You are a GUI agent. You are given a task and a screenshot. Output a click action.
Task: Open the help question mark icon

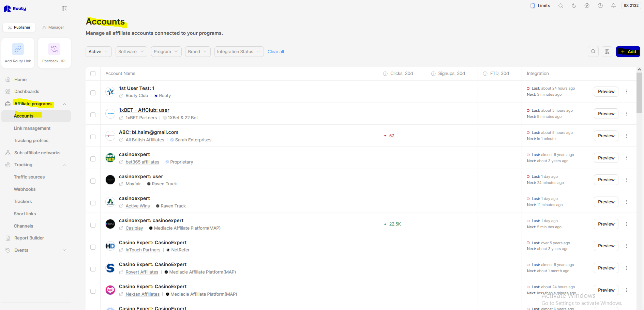600,5
